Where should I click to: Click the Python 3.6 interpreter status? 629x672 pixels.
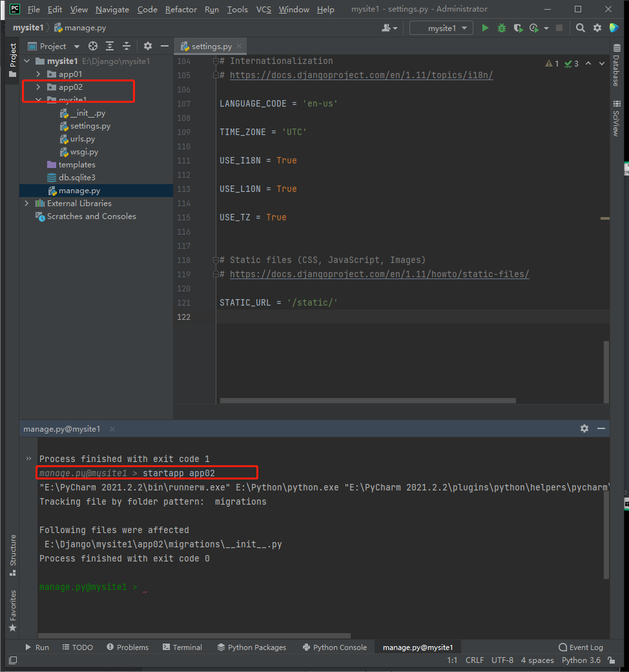(581, 660)
